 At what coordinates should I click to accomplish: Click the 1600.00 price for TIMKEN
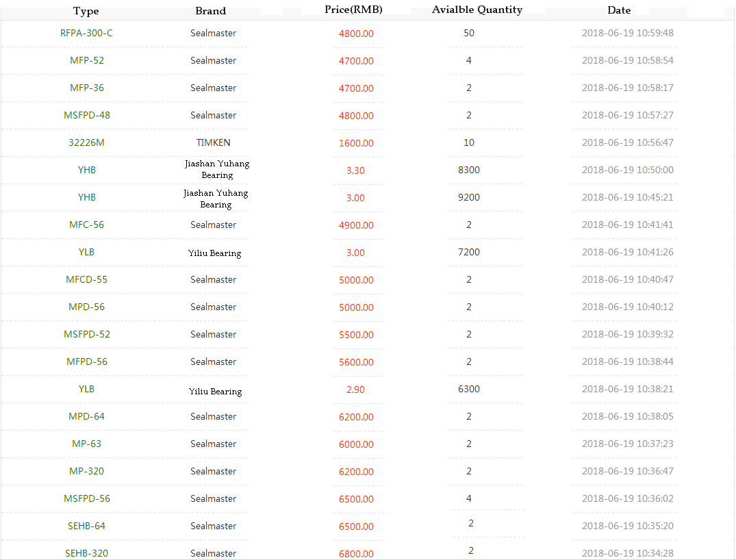(x=356, y=143)
